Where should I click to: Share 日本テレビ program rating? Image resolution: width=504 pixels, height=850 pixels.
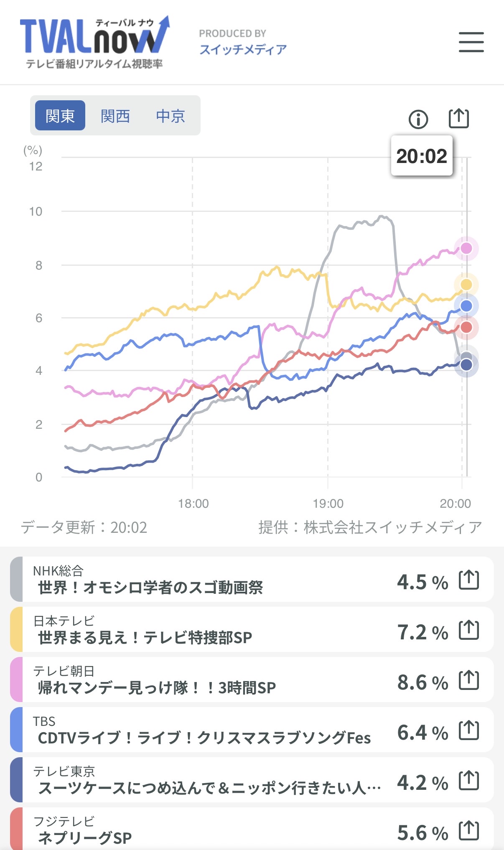[468, 630]
